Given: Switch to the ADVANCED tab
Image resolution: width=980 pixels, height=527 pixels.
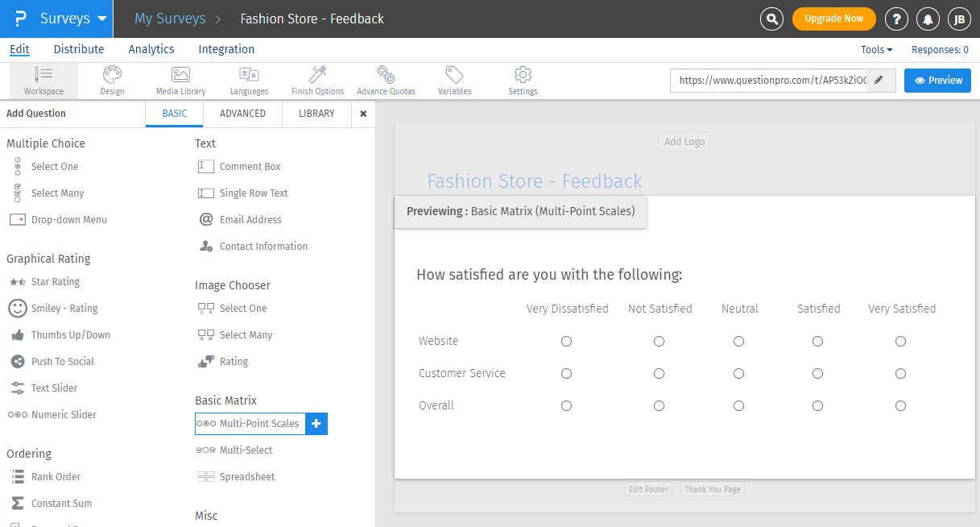Looking at the screenshot, I should (242, 114).
